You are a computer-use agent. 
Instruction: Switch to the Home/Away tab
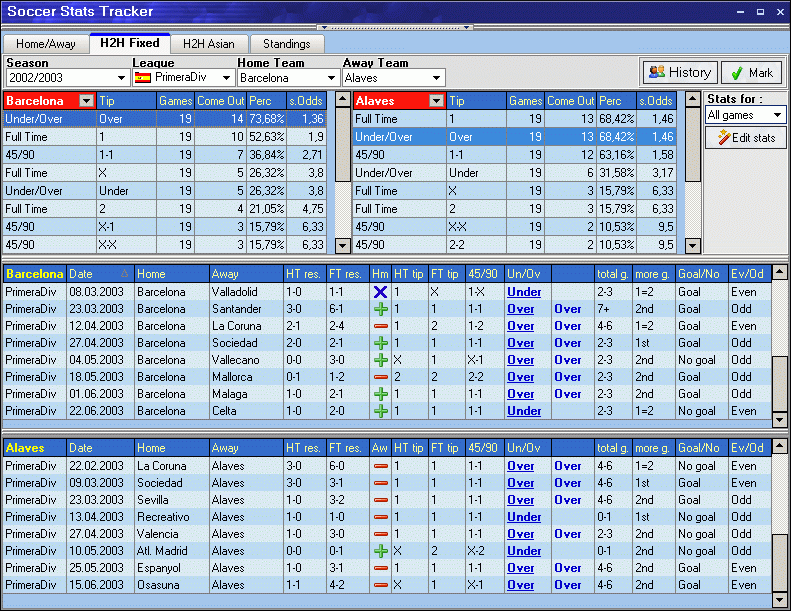[x=45, y=44]
